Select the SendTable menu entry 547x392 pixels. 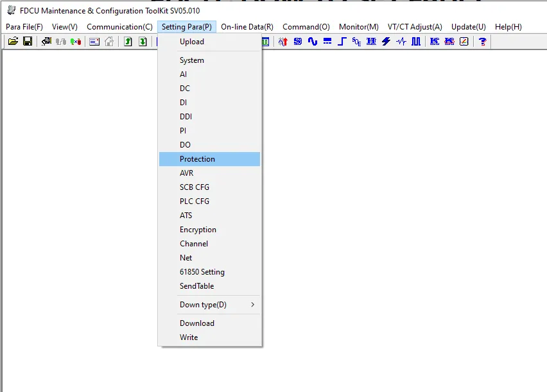(x=210, y=286)
